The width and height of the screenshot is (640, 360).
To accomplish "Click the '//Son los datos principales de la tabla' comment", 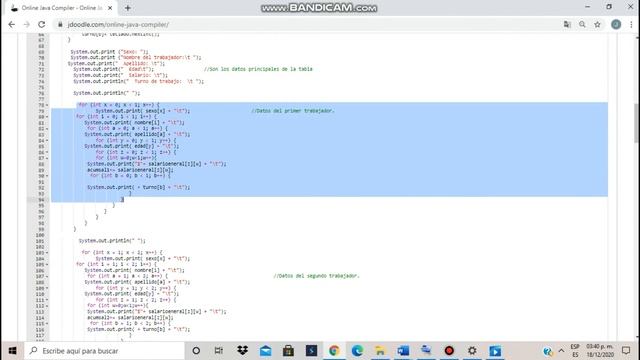I will pyautogui.click(x=258, y=69).
